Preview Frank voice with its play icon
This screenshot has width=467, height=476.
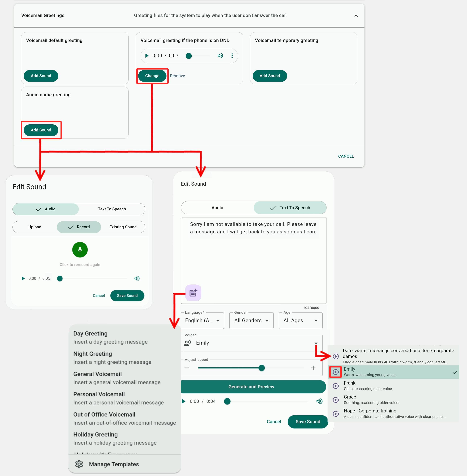tap(335, 386)
